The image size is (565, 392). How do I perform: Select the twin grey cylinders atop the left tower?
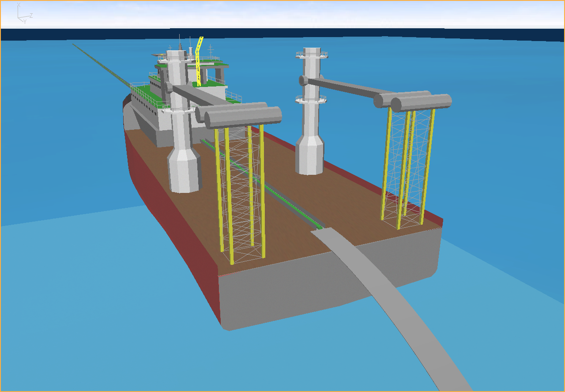point(239,116)
